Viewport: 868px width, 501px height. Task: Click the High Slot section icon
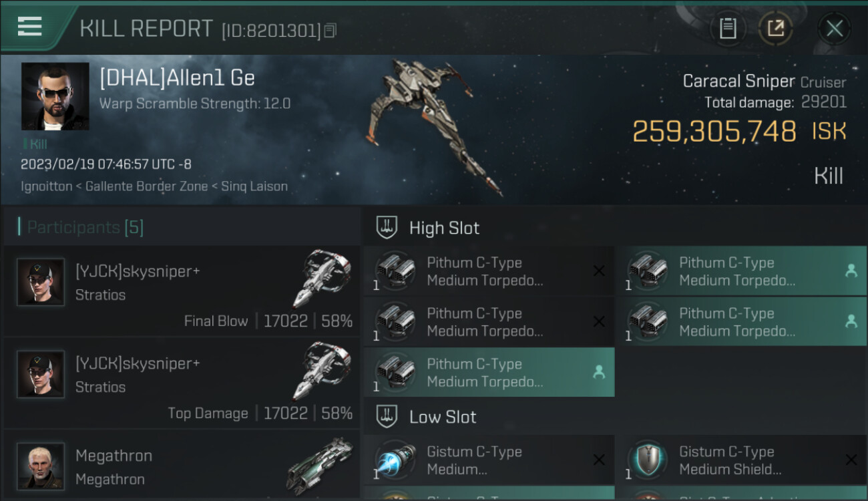click(x=387, y=228)
